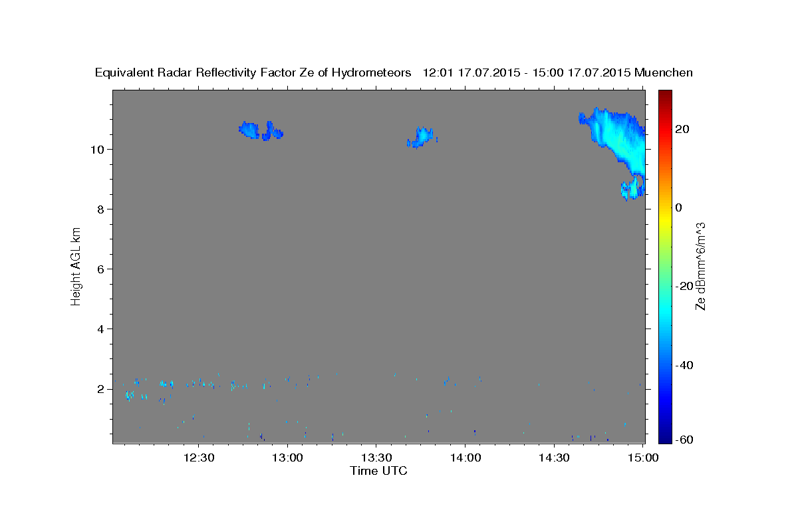Click the 'Time UTC' axis label

378,471
